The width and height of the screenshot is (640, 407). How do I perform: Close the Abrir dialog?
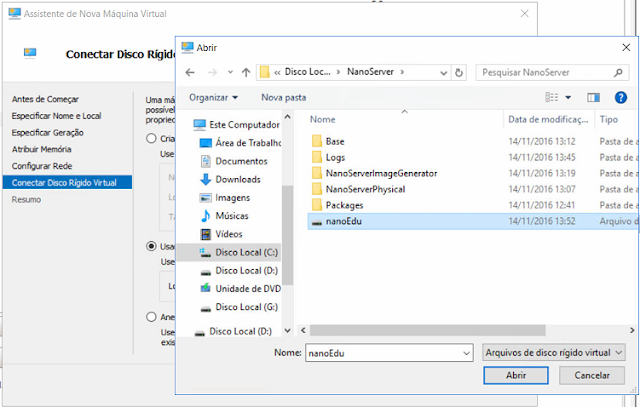626,47
